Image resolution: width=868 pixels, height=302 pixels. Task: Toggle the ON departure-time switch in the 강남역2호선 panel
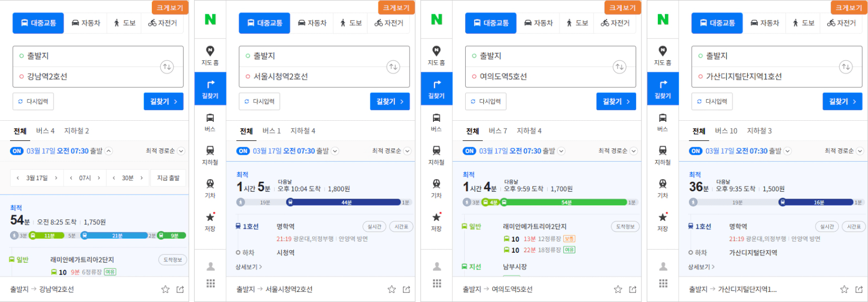pyautogui.click(x=17, y=151)
